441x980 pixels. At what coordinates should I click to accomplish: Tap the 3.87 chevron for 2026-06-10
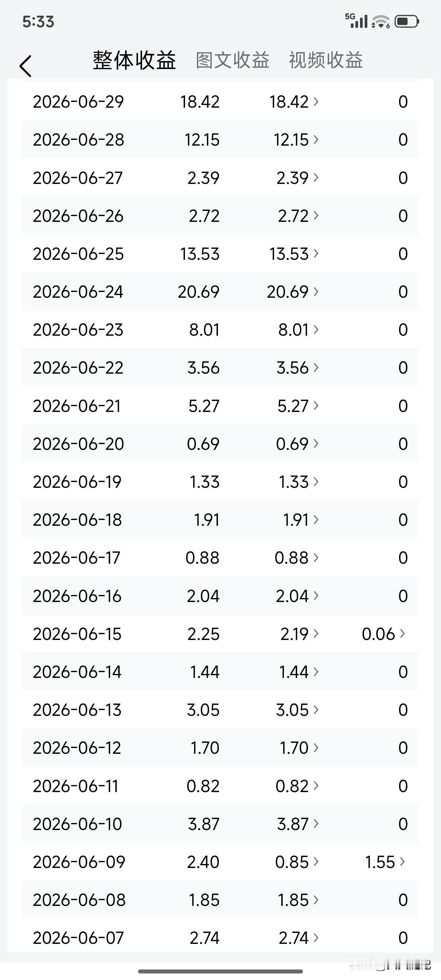click(316, 824)
